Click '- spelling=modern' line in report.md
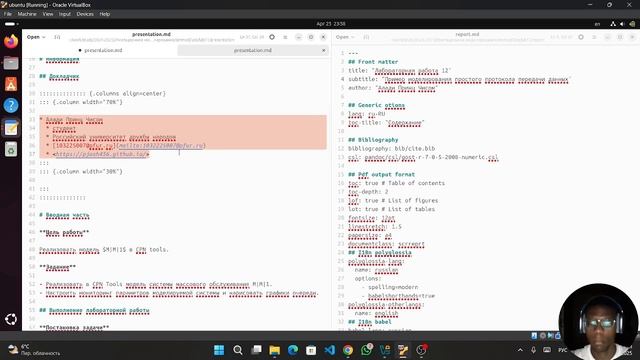640x360 pixels. pyautogui.click(x=390, y=287)
